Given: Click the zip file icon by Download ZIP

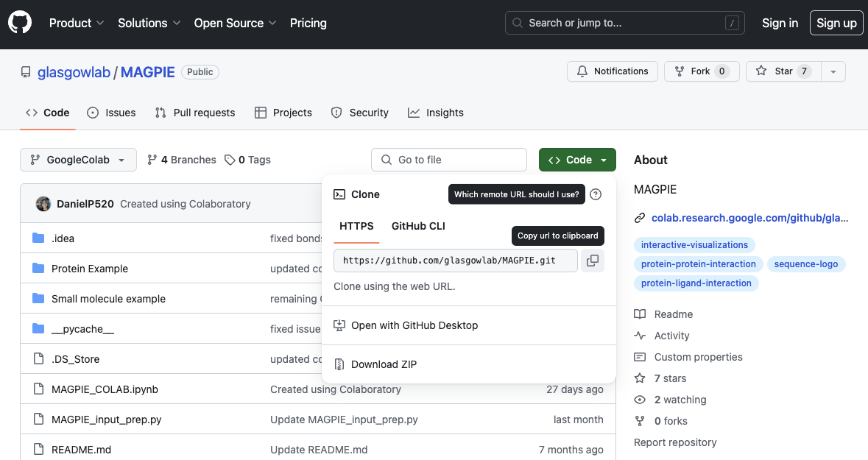Looking at the screenshot, I should (x=339, y=364).
